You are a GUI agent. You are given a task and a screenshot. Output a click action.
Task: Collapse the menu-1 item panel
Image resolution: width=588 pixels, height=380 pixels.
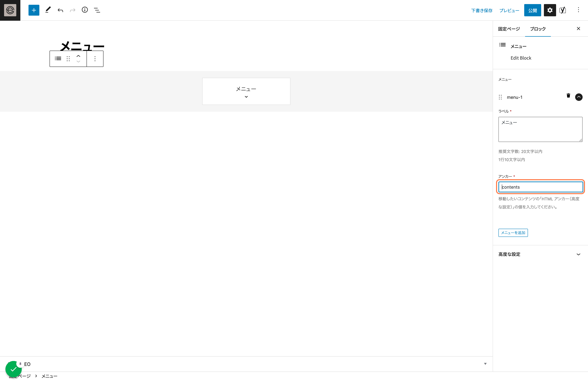click(x=579, y=97)
